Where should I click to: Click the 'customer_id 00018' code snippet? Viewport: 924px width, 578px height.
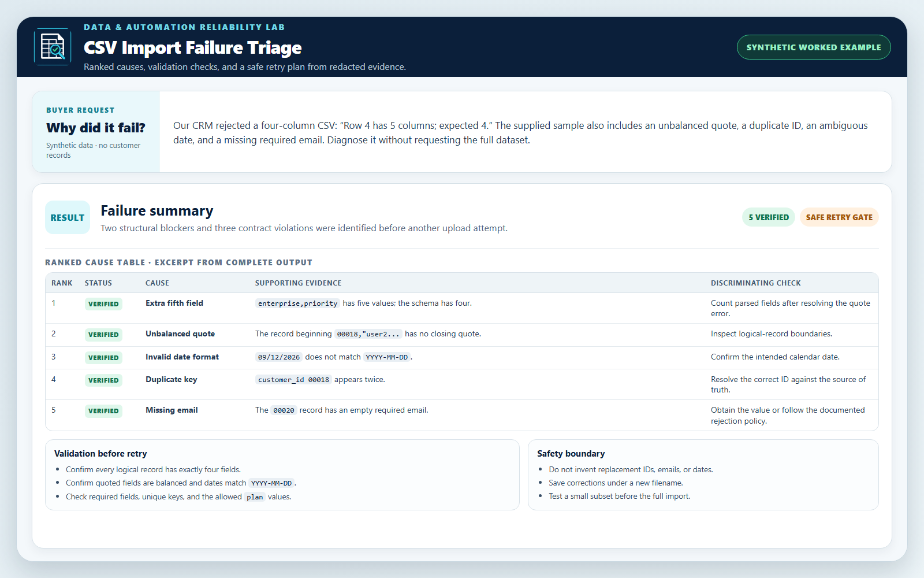point(293,380)
